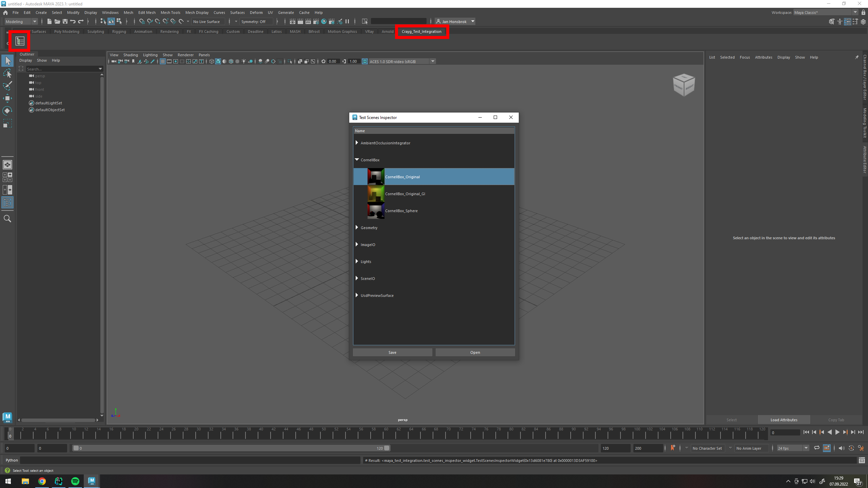Switch to the Arnold shelf tab

pyautogui.click(x=387, y=32)
